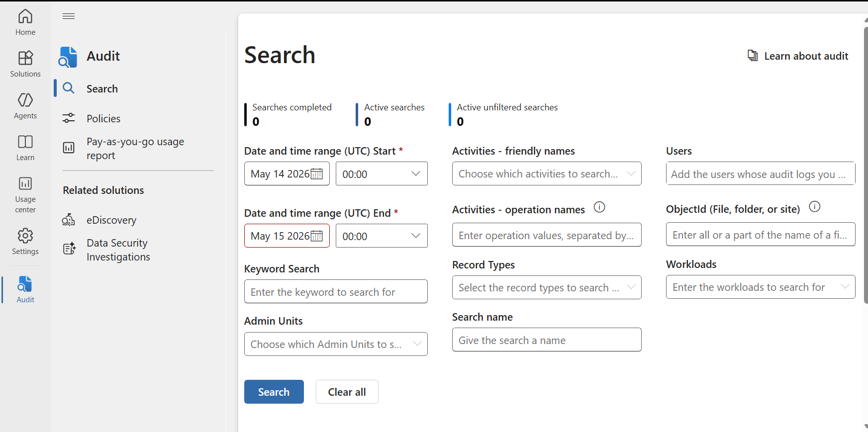The image size is (868, 432).
Task: Open the Workloads dropdown
Action: [761, 287]
